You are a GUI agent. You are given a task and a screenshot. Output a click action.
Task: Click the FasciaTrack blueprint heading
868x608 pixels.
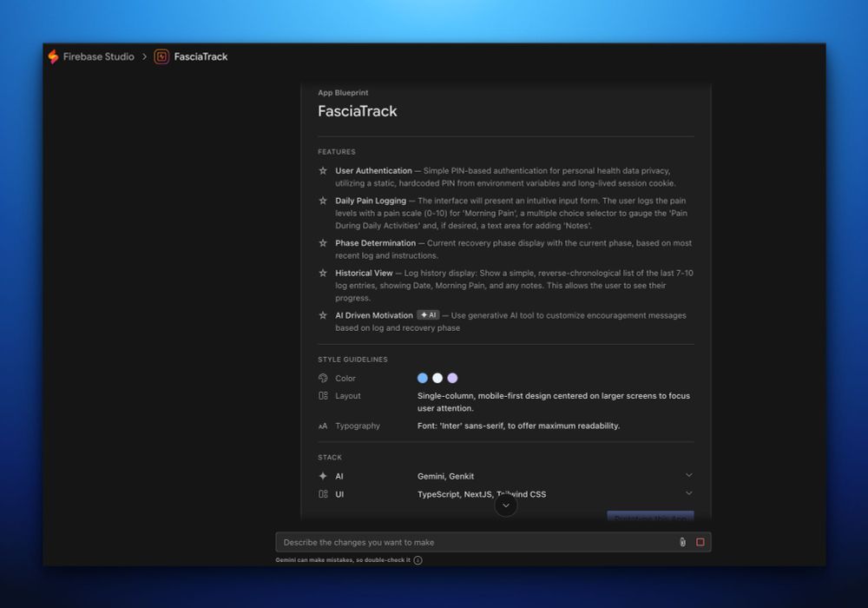[x=358, y=111]
